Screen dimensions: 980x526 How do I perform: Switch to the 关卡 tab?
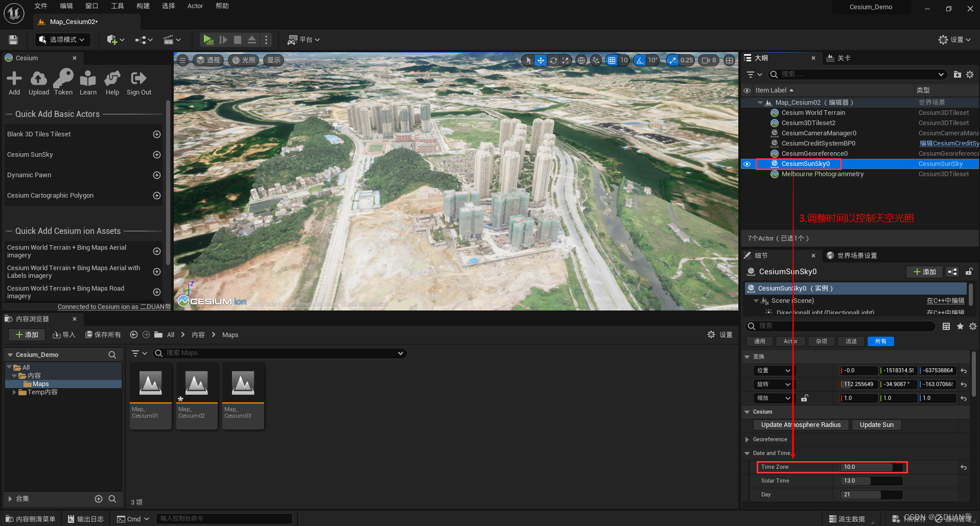tap(838, 58)
